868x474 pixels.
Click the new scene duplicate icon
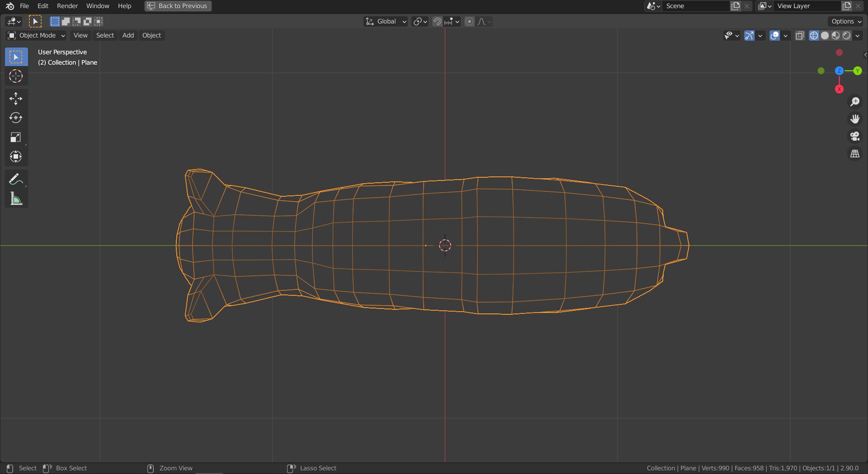point(736,6)
